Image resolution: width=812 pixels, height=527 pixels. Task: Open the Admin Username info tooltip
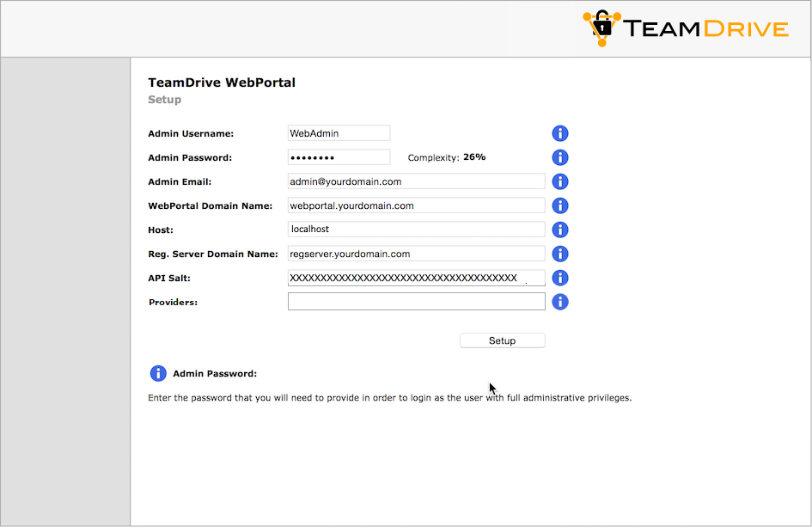click(x=559, y=133)
